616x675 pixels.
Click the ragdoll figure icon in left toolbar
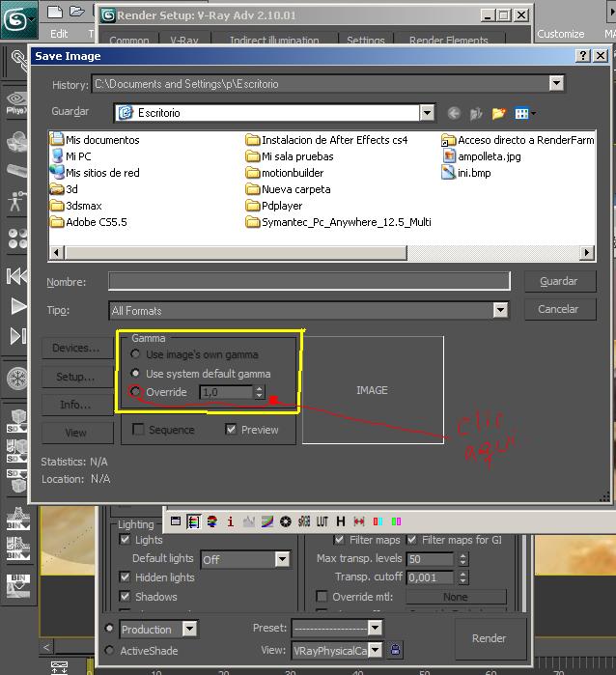pos(16,201)
